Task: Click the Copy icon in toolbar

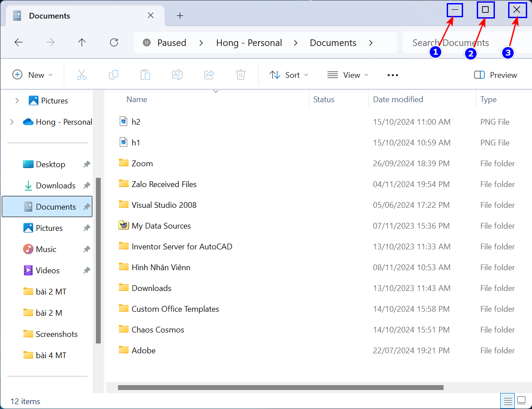Action: [114, 75]
